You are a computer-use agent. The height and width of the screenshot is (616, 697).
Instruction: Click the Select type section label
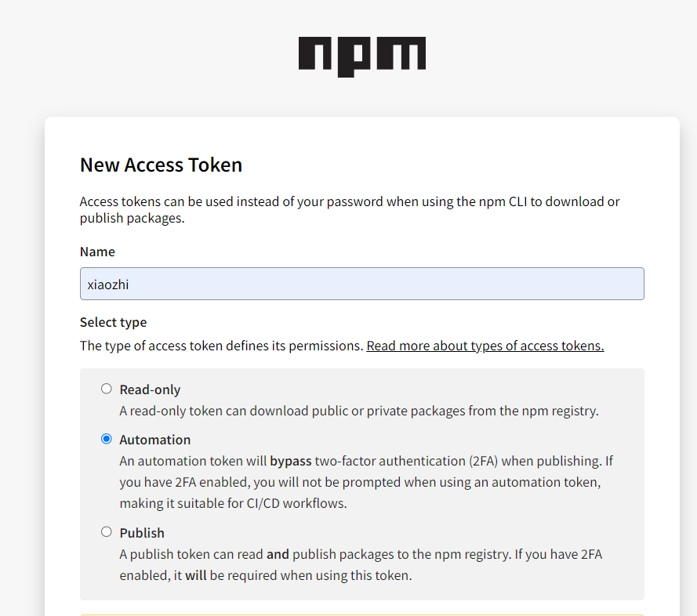click(x=113, y=322)
